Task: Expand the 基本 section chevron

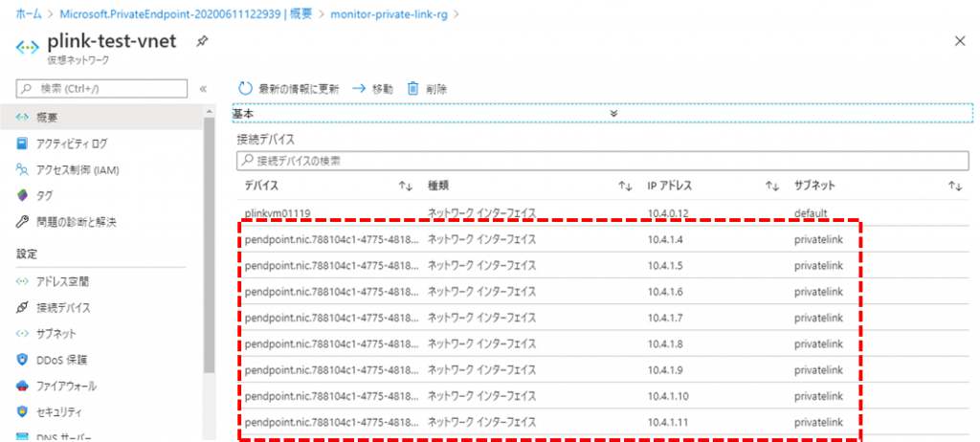Action: pos(613,113)
